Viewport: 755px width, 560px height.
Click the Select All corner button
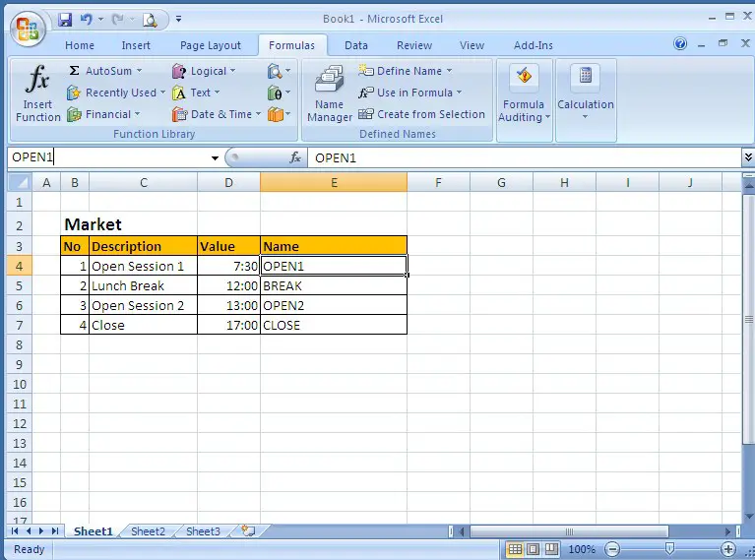click(x=20, y=182)
